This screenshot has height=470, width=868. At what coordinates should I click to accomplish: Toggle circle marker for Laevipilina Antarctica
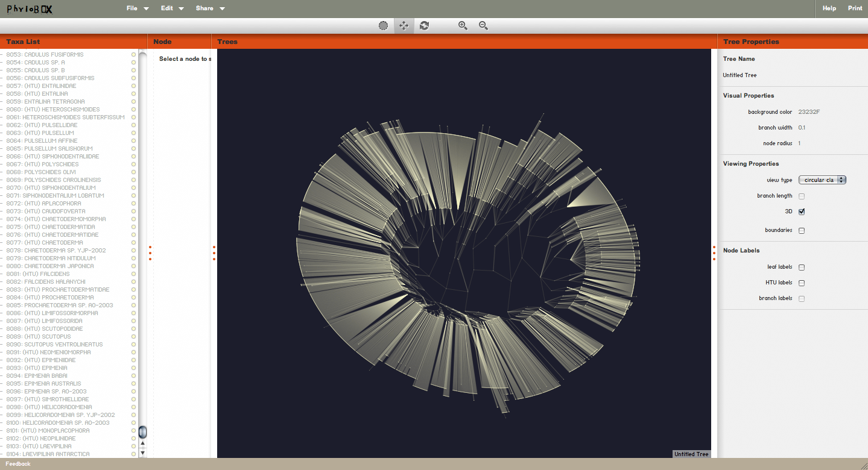click(133, 454)
